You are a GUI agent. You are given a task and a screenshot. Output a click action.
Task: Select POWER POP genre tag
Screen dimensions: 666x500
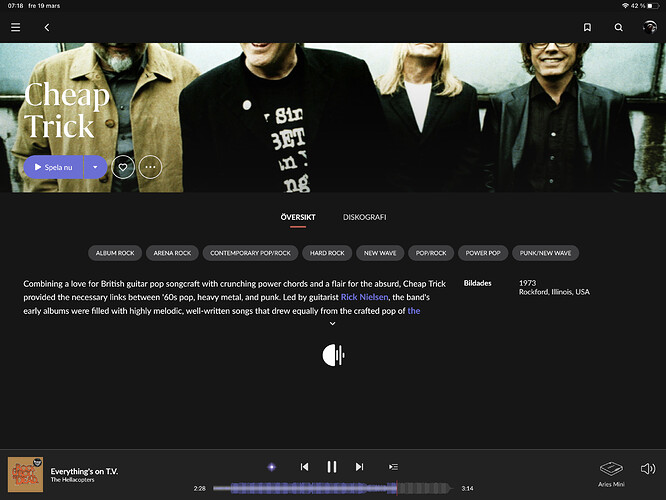[483, 253]
